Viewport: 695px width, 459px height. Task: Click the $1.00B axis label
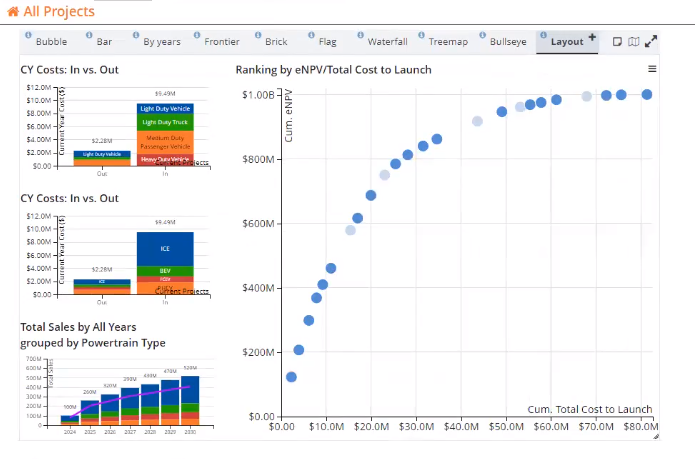(x=258, y=95)
